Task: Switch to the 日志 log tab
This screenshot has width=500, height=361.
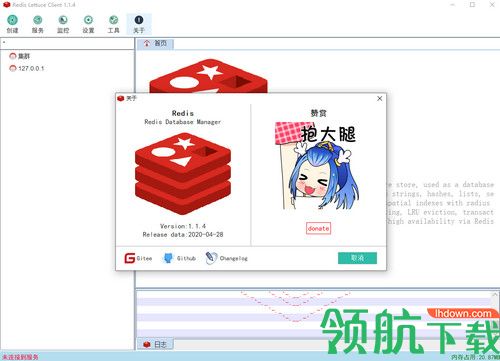Action: point(155,344)
